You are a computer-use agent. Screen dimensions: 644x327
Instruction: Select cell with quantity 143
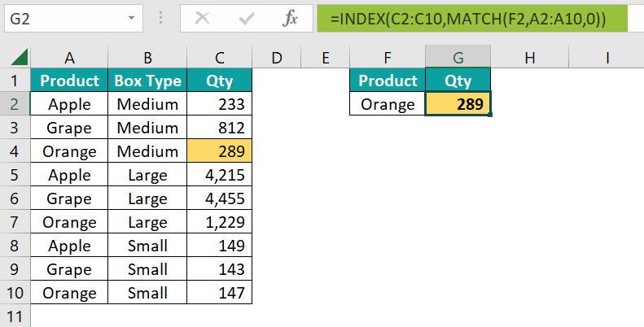pyautogui.click(x=219, y=269)
